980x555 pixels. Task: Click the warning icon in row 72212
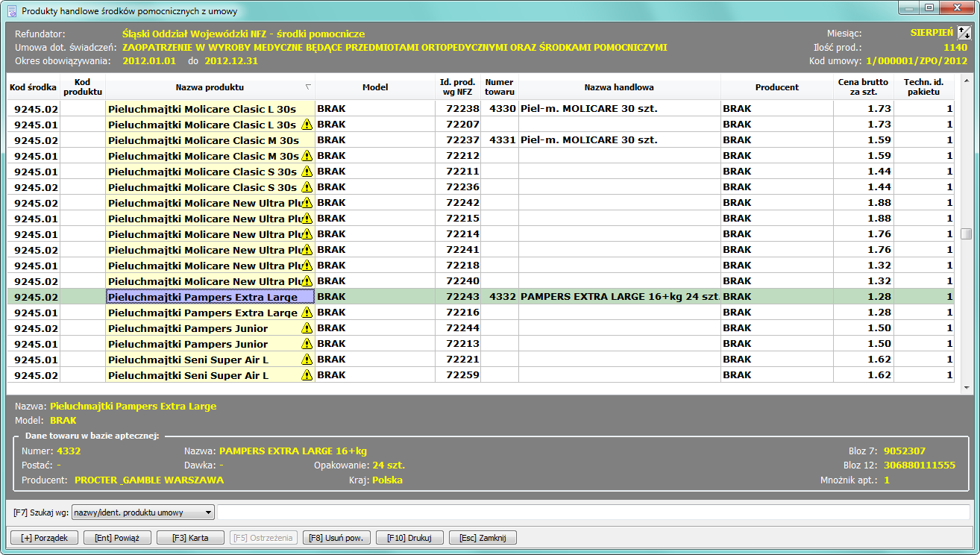coord(307,156)
